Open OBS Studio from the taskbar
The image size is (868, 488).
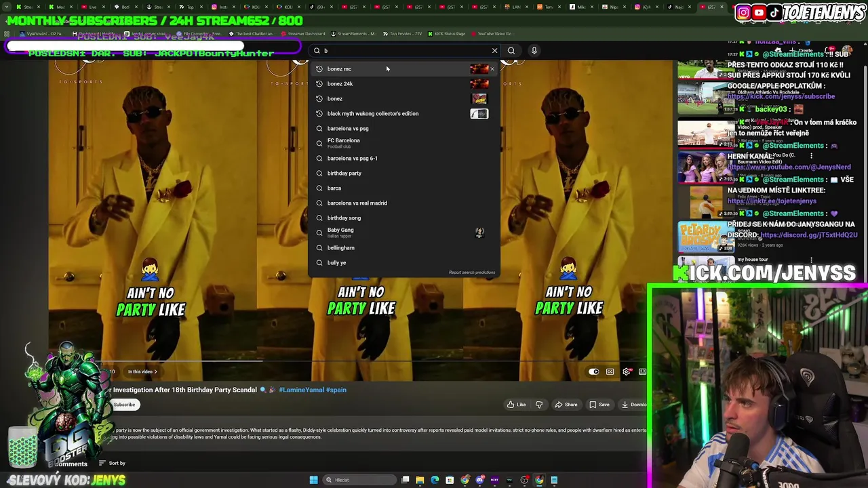click(524, 480)
